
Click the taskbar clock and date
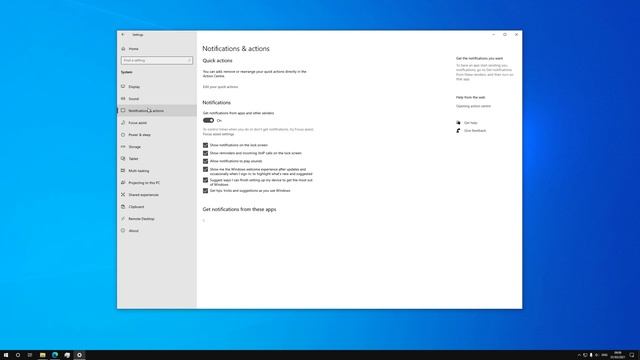pos(618,355)
